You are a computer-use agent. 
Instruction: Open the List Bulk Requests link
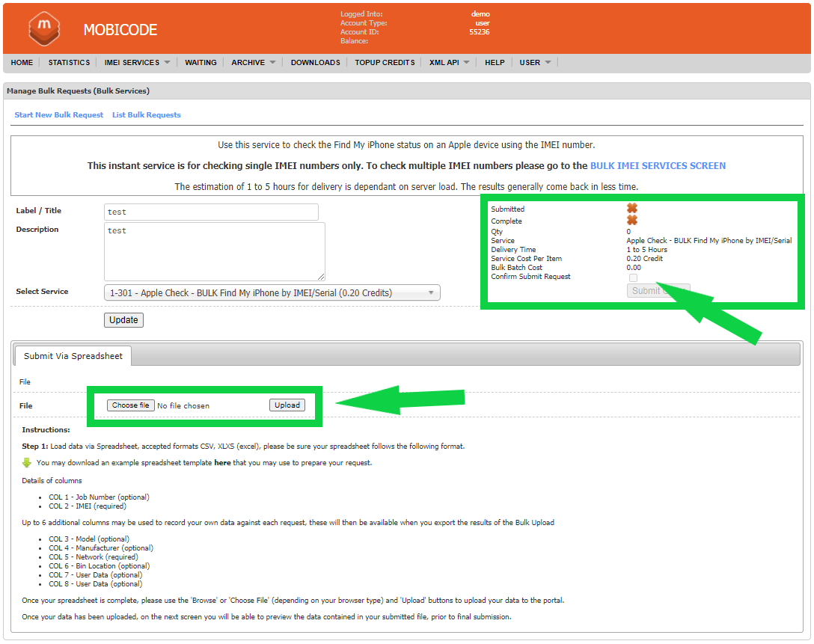(x=147, y=114)
